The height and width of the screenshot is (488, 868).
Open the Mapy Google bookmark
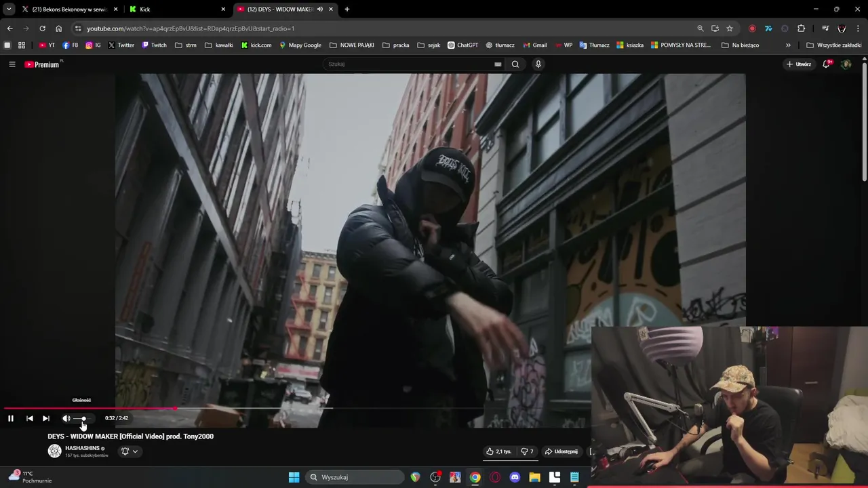(x=300, y=45)
